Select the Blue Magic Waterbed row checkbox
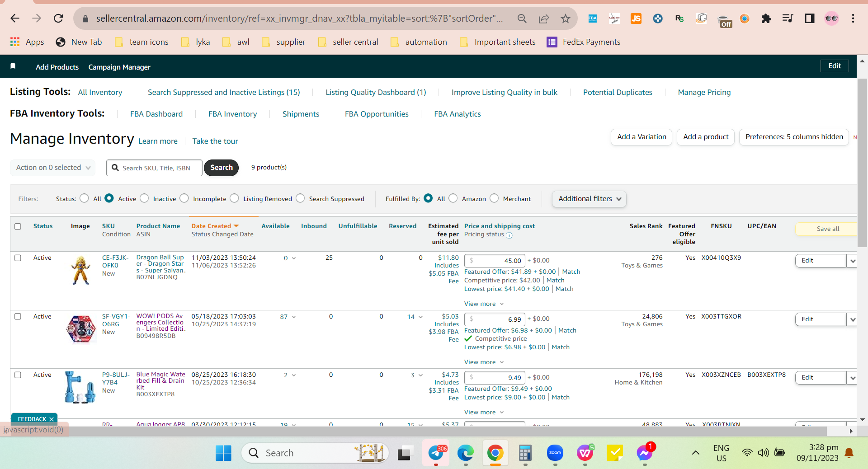This screenshot has height=469, width=868. 18,375
